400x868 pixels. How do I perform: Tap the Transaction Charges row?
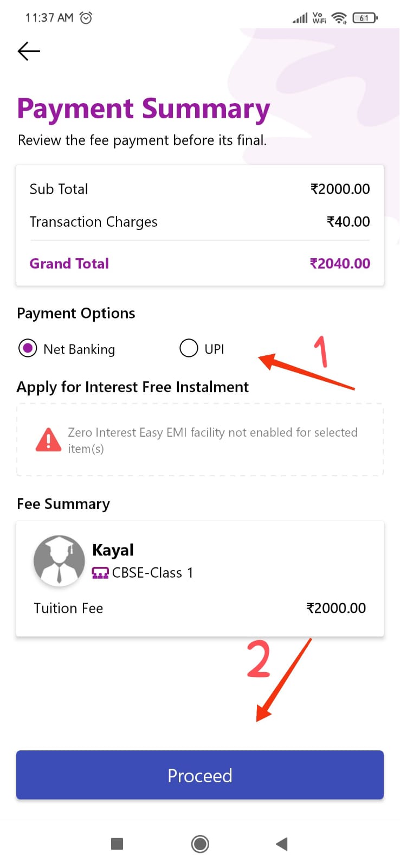pyautogui.click(x=200, y=221)
